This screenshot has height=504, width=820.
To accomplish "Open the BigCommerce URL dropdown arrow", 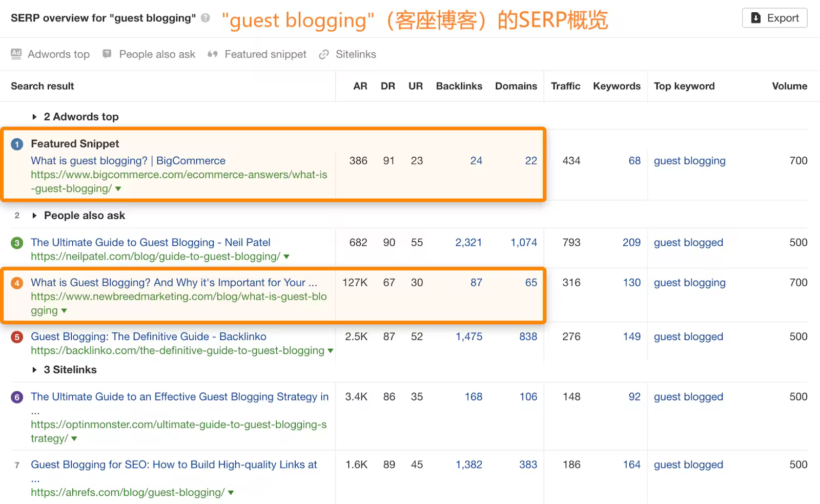I will coord(118,189).
